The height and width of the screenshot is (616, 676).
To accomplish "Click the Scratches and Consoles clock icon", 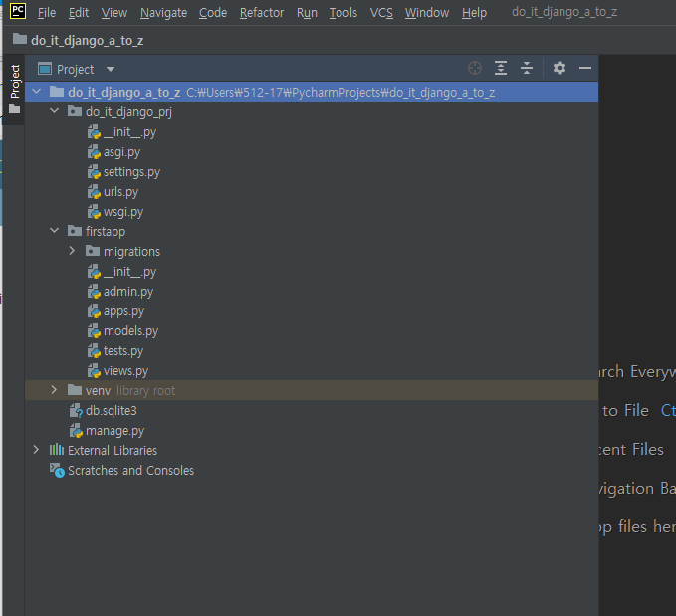I will (x=57, y=470).
